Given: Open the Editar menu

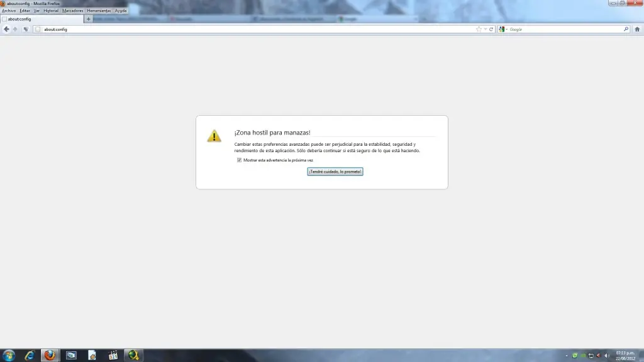Looking at the screenshot, I should click(x=25, y=11).
